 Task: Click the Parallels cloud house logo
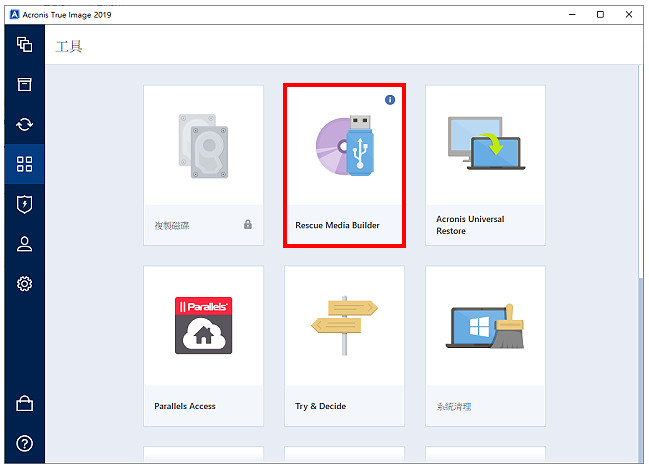click(203, 325)
